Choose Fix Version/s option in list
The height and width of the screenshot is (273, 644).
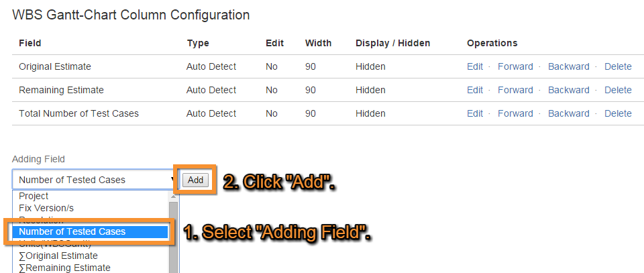(46, 208)
